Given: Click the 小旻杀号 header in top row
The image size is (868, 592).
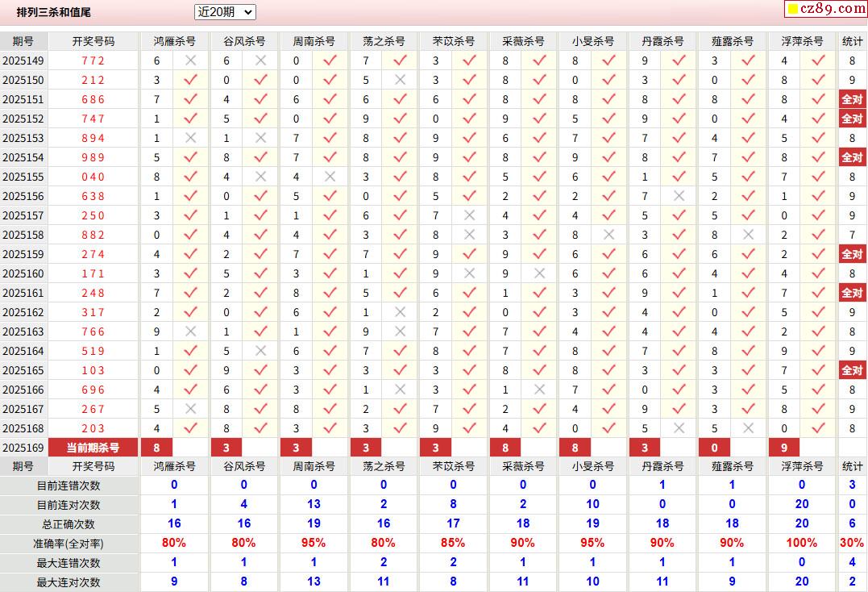Looking at the screenshot, I should [593, 41].
